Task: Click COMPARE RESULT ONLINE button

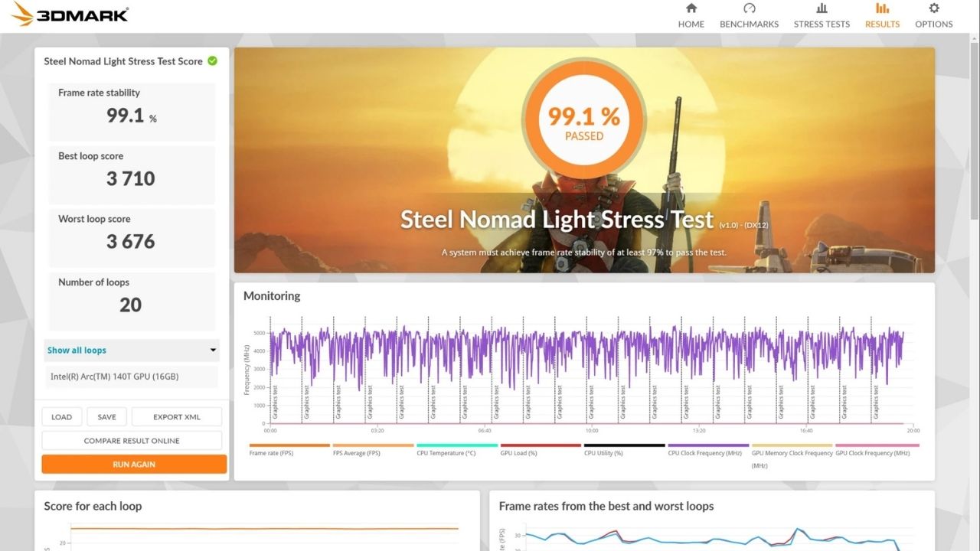Action: (x=132, y=441)
